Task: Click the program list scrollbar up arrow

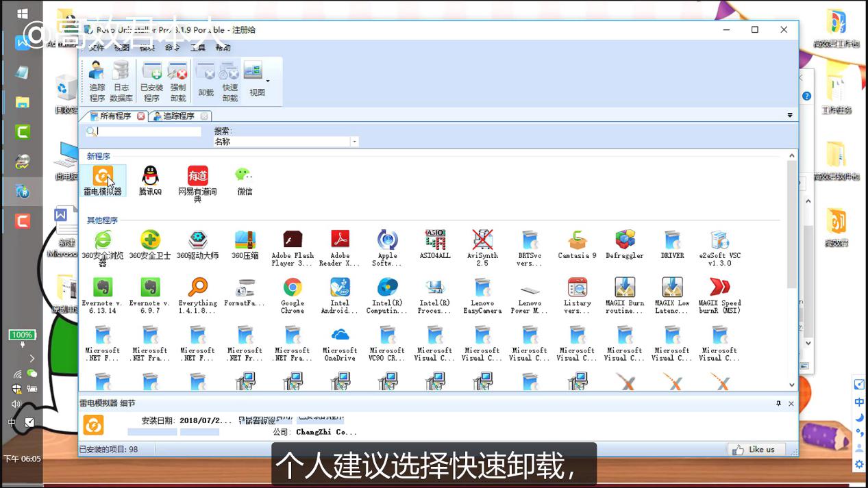Action: 792,156
